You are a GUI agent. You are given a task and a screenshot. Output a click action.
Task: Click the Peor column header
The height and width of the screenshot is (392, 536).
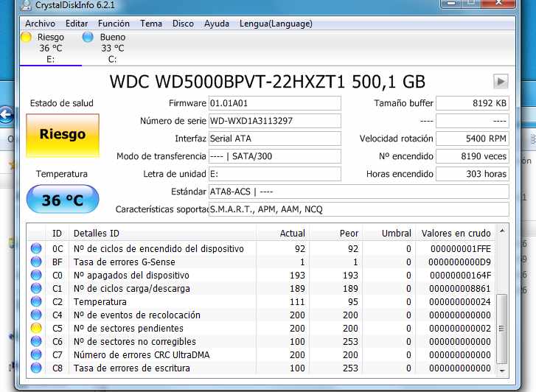[336, 234]
